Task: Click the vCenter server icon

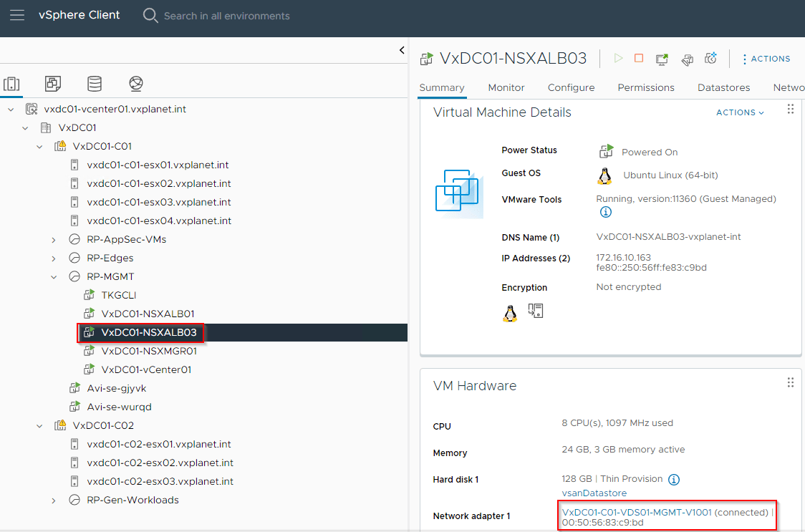Action: [x=32, y=109]
